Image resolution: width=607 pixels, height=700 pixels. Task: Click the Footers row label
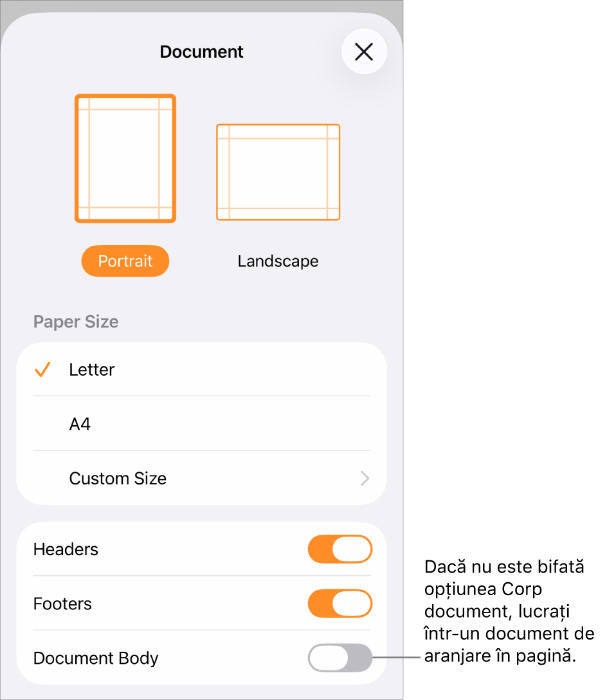(62, 603)
